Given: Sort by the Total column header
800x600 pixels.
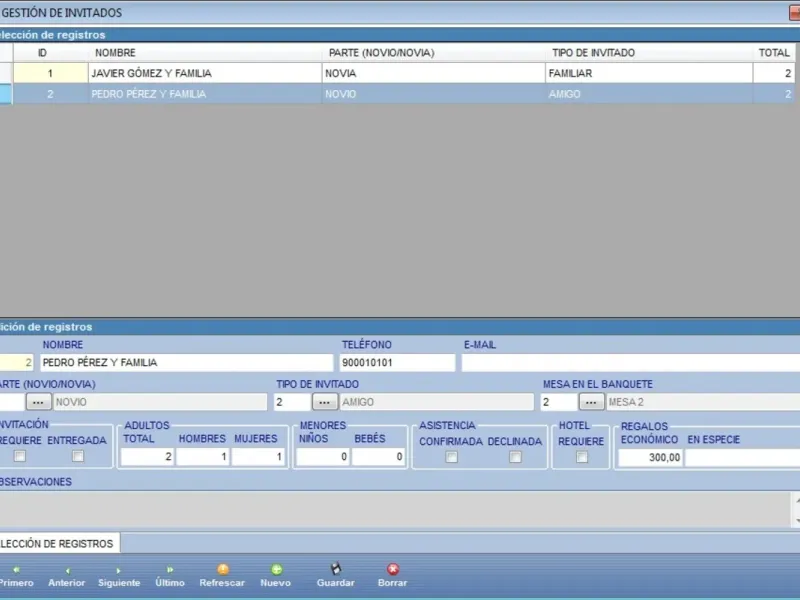Looking at the screenshot, I should (773, 53).
